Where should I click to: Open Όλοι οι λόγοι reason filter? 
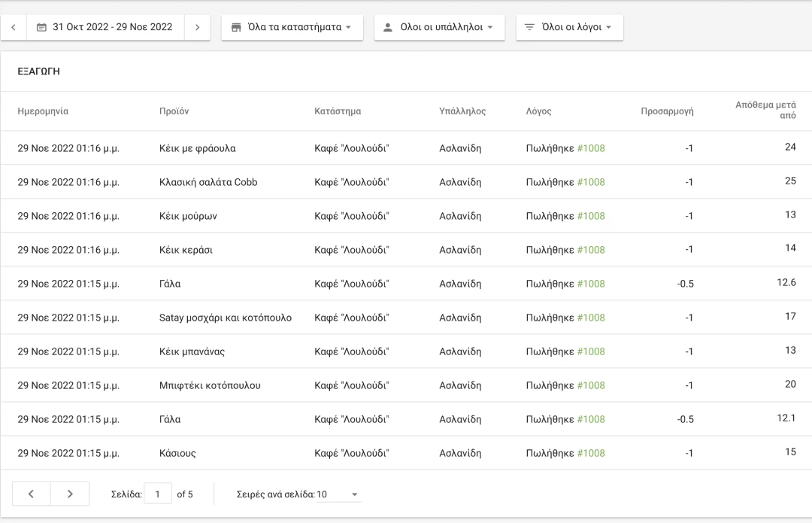point(569,27)
